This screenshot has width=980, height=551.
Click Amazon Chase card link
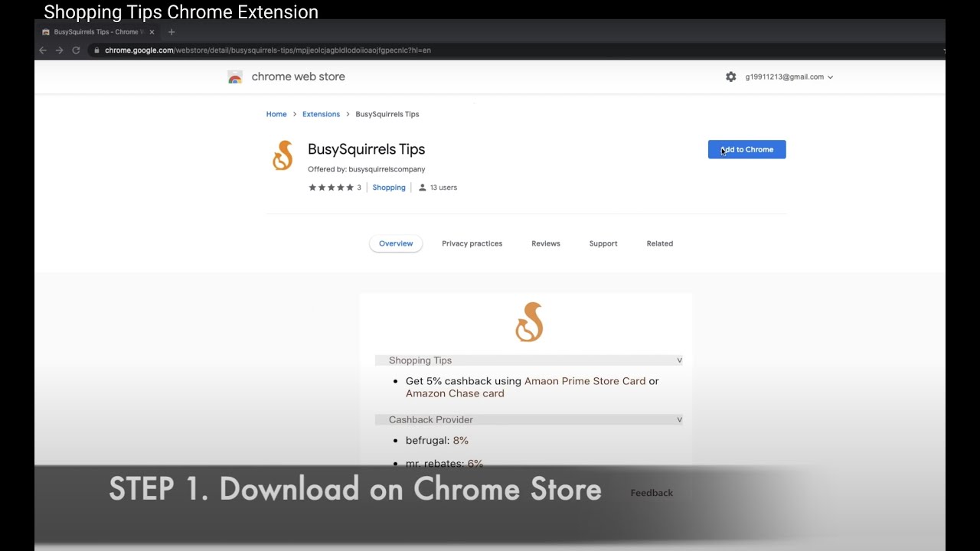(x=455, y=393)
